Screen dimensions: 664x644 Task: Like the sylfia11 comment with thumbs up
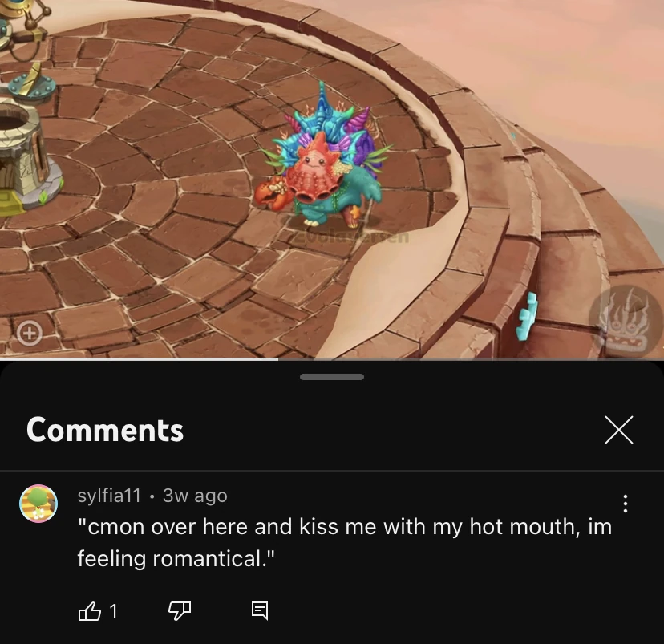(x=89, y=611)
